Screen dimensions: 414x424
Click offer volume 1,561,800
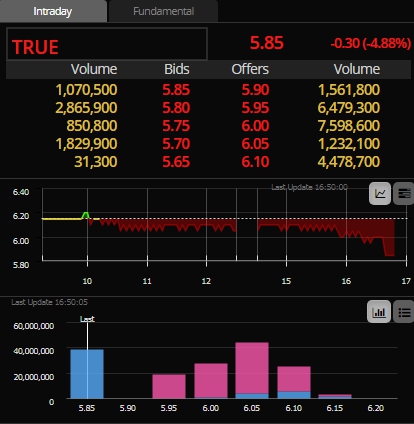pos(349,90)
